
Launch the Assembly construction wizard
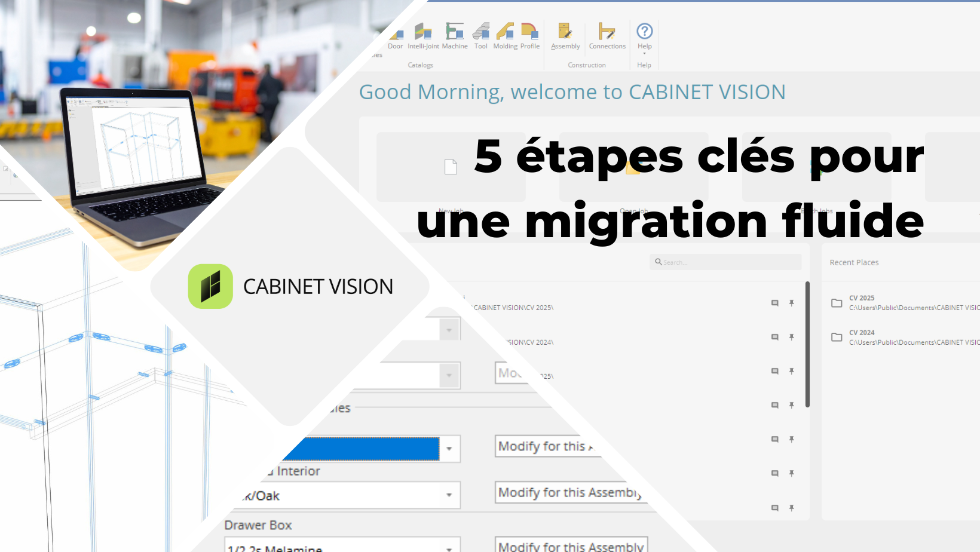click(565, 36)
